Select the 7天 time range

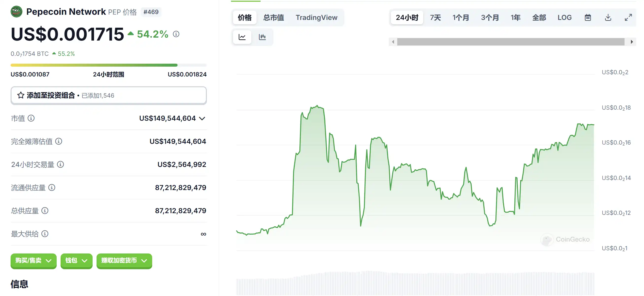(435, 17)
